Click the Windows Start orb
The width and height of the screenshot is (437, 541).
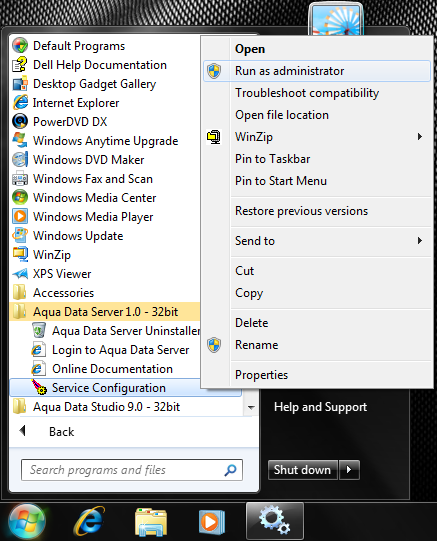(27, 521)
